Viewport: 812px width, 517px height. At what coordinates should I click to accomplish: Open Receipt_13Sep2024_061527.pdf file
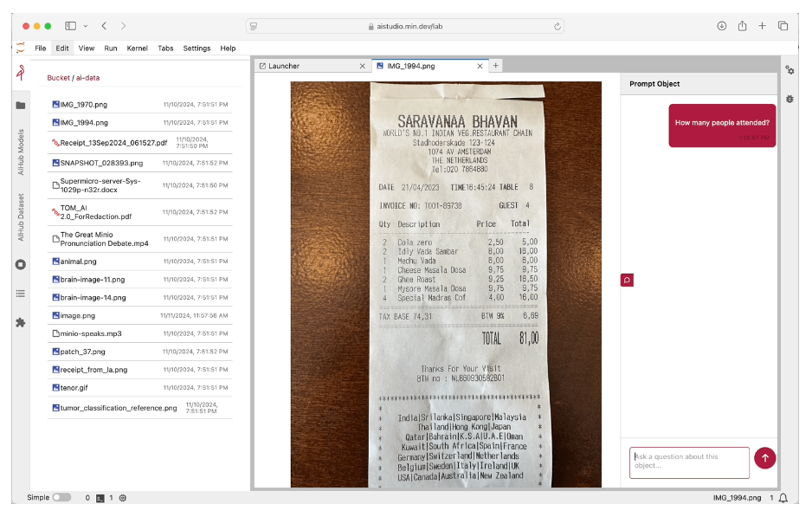coord(113,142)
